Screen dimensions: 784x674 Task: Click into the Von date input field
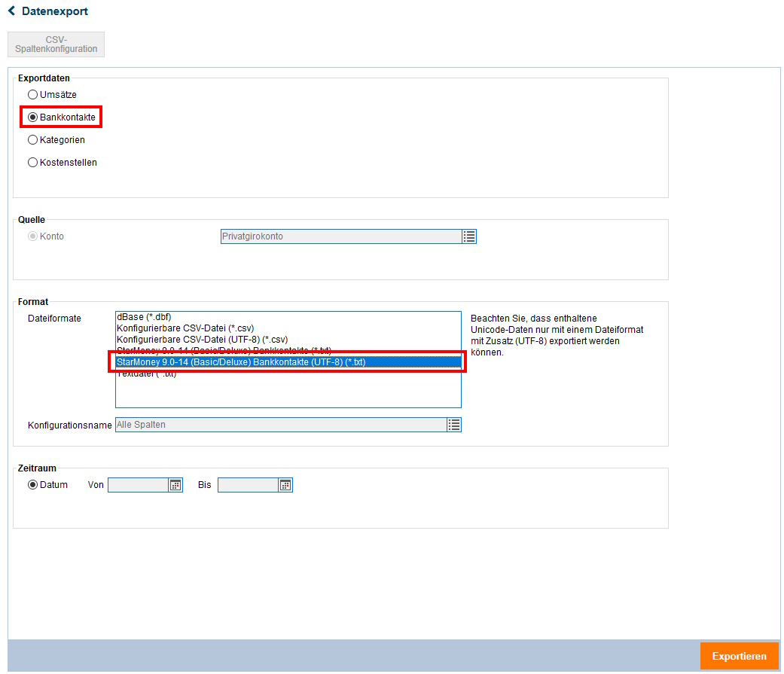(138, 485)
